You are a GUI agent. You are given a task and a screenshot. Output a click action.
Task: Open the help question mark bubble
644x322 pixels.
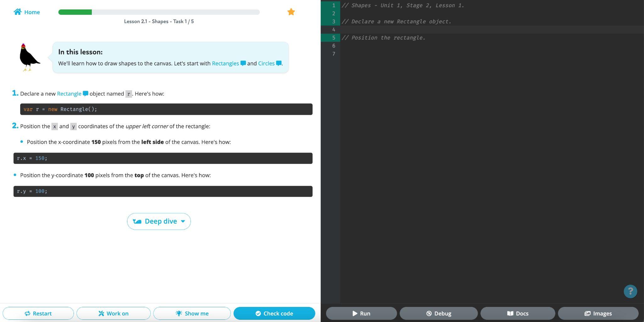630,291
